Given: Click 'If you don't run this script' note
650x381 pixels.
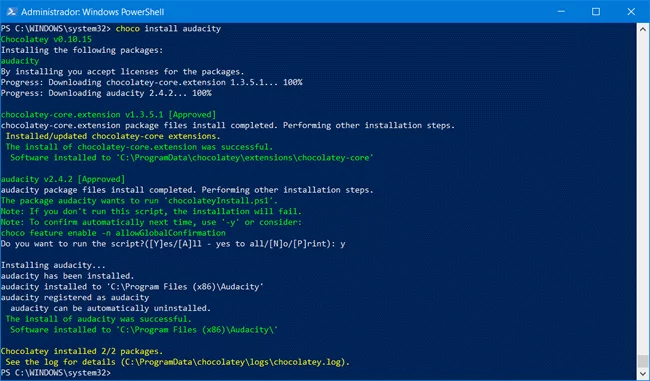Looking at the screenshot, I should click(151, 212).
